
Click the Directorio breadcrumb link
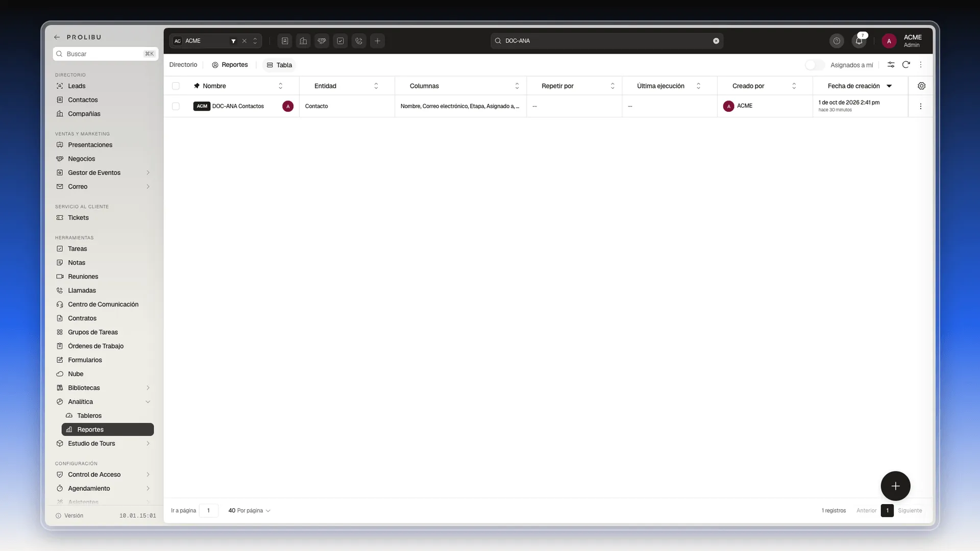[183, 65]
